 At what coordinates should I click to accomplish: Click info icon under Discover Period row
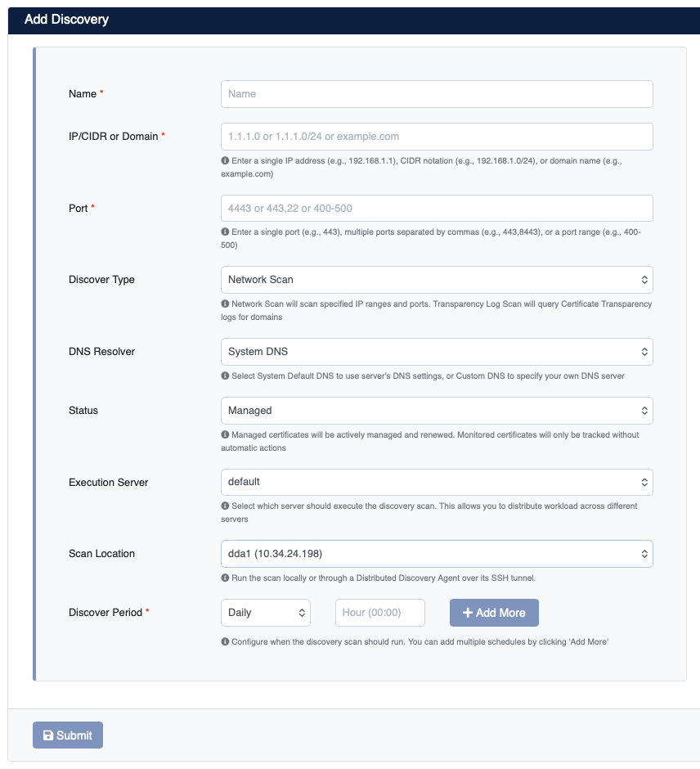[x=225, y=641]
